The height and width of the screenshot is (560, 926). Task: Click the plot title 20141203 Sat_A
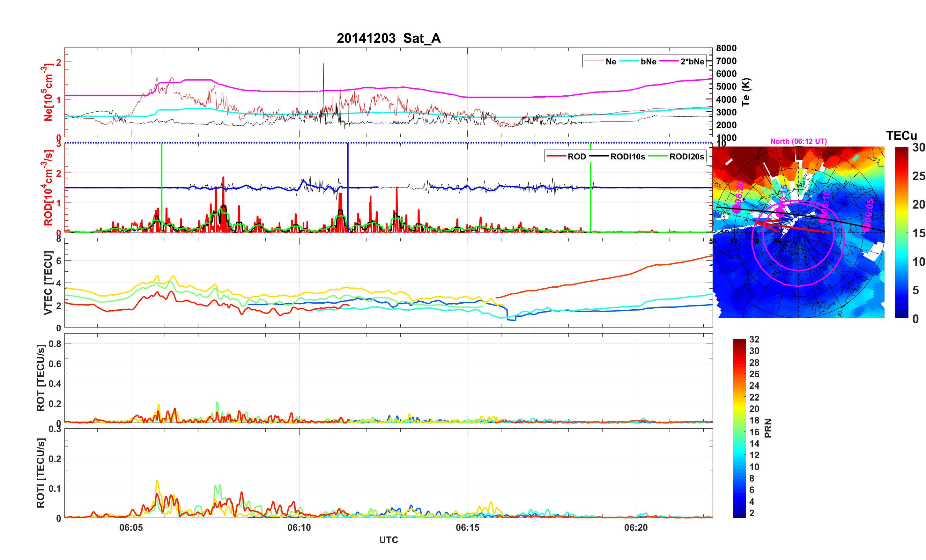click(x=388, y=38)
